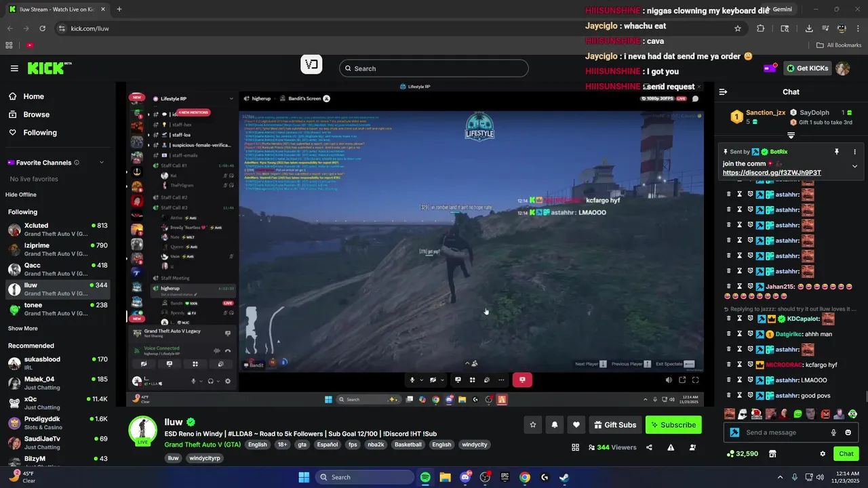
Task: Open the Home page in sidebar
Action: (x=26, y=96)
